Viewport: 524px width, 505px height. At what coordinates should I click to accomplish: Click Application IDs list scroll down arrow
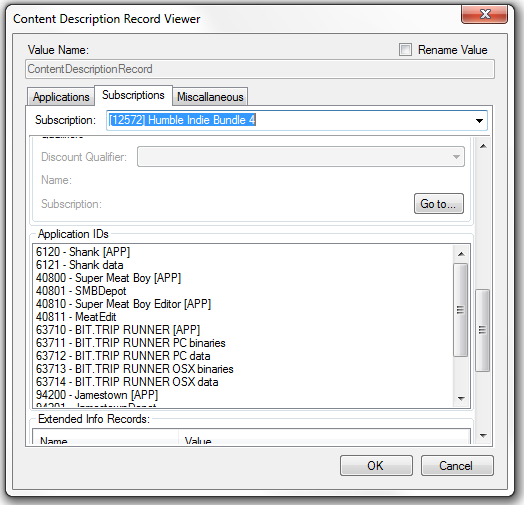point(461,398)
